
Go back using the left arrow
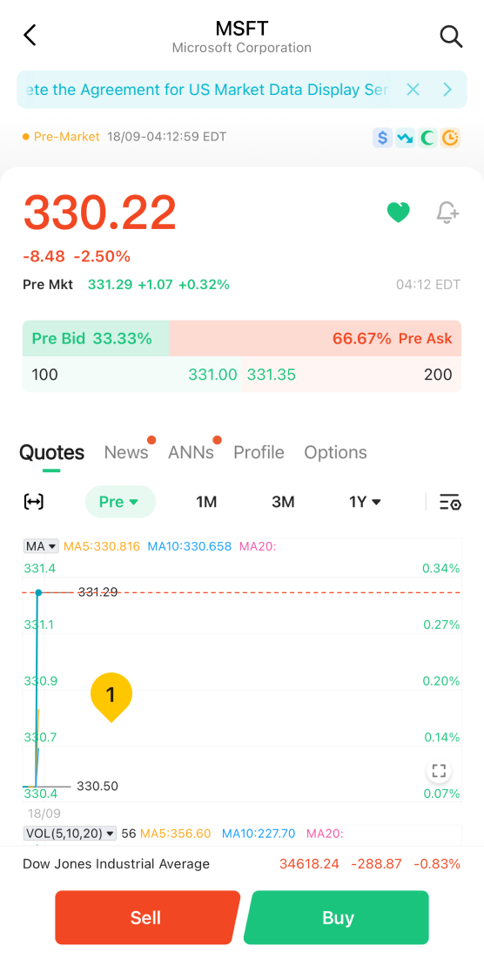30,36
